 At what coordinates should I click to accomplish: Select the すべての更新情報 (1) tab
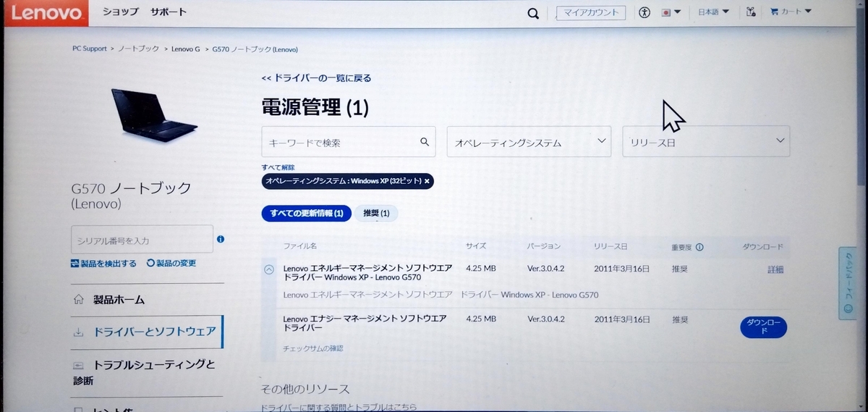pos(307,213)
